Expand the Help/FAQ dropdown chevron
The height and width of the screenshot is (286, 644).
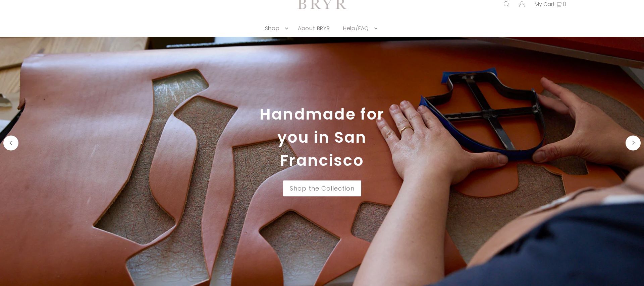376,28
